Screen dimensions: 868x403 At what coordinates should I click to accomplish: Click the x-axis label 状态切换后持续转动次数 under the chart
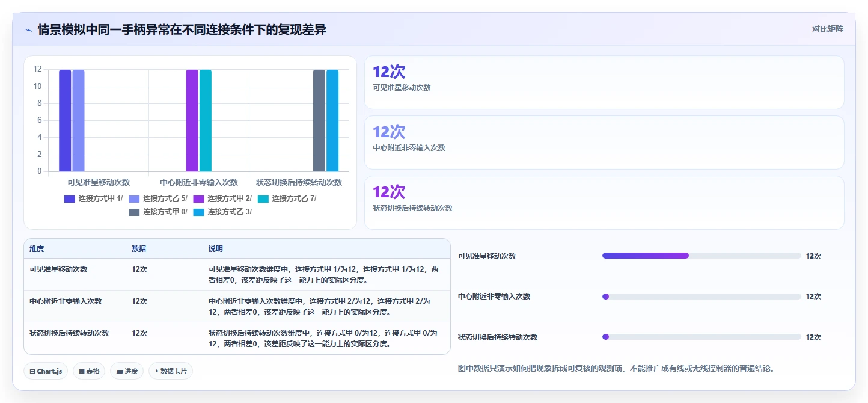point(299,182)
